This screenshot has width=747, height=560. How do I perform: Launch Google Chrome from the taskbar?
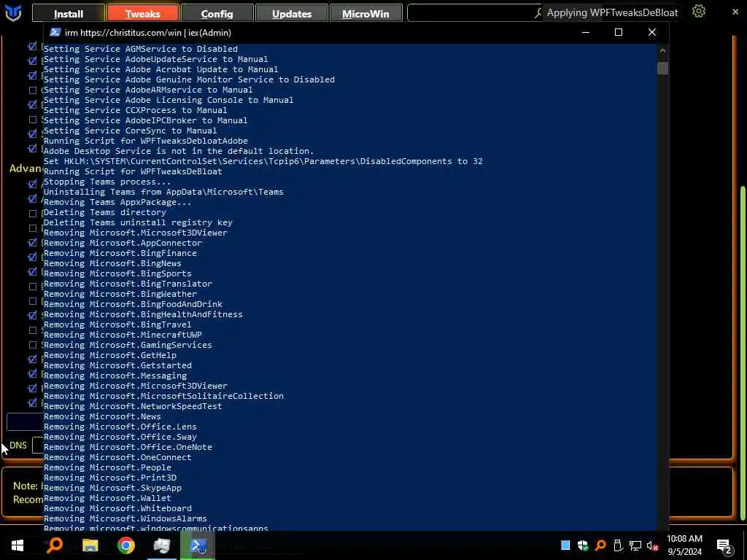[x=125, y=545]
